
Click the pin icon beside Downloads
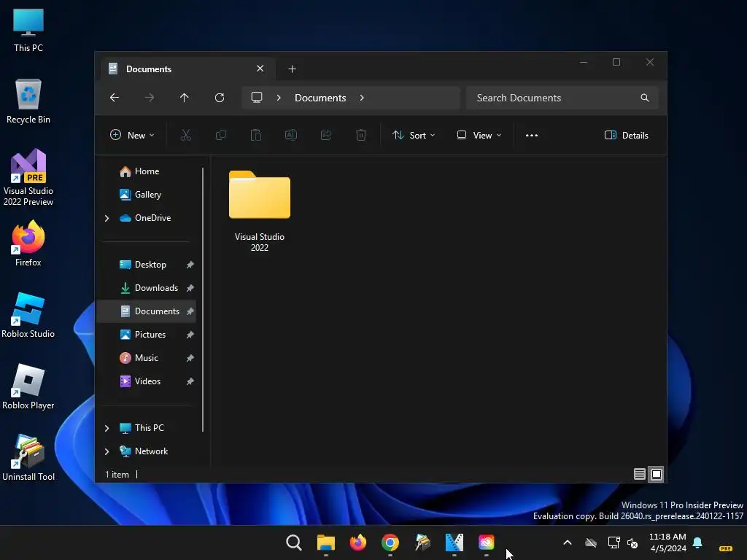click(x=190, y=288)
